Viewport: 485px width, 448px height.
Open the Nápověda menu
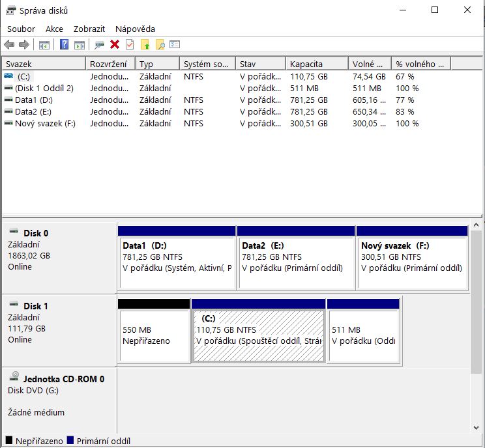click(135, 29)
